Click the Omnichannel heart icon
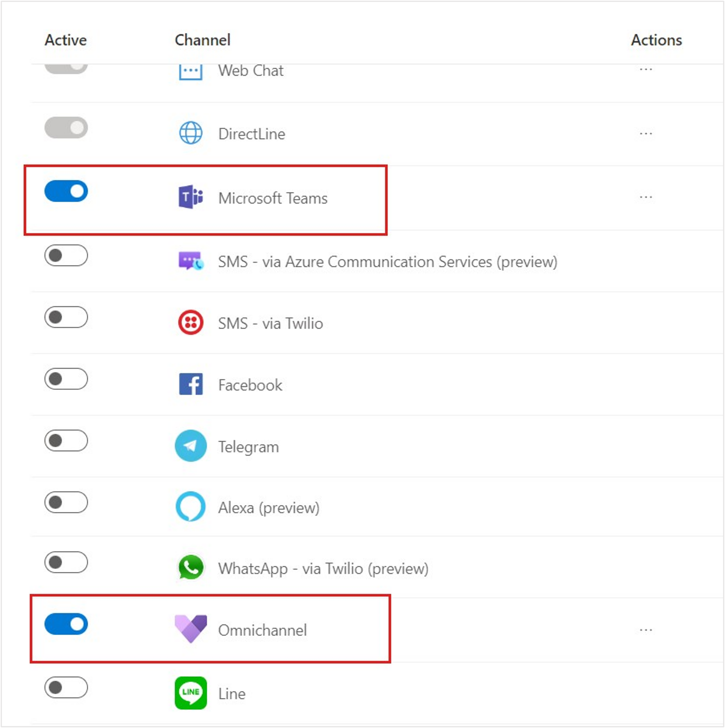 point(191,629)
